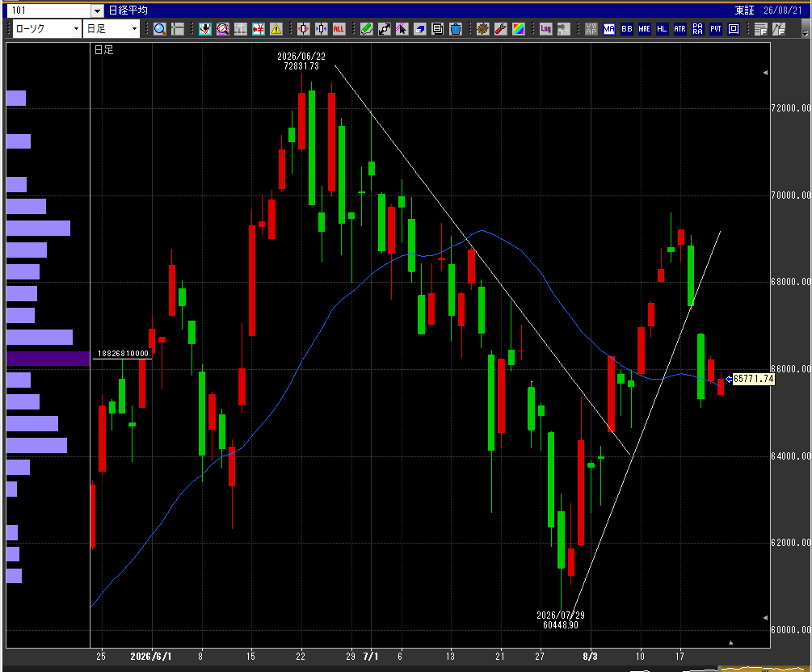Open the symbol code 101 dropdown arrow
The height and width of the screenshot is (672, 812).
coord(97,10)
